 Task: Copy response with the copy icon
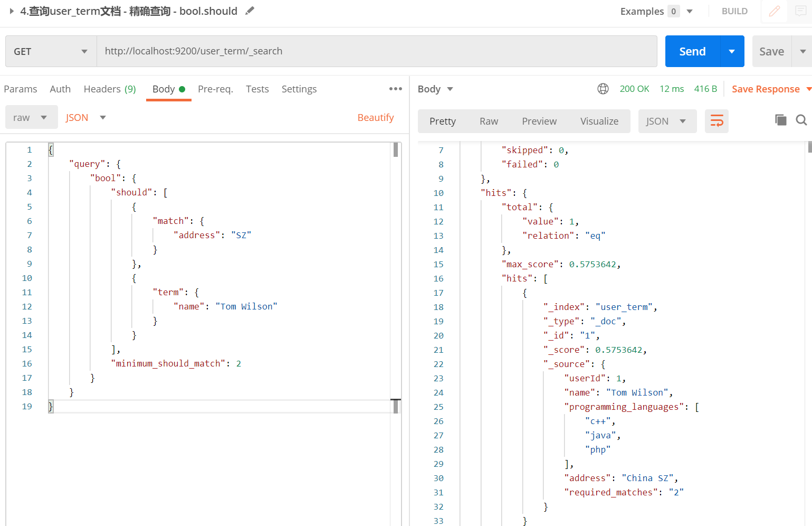[781, 120]
